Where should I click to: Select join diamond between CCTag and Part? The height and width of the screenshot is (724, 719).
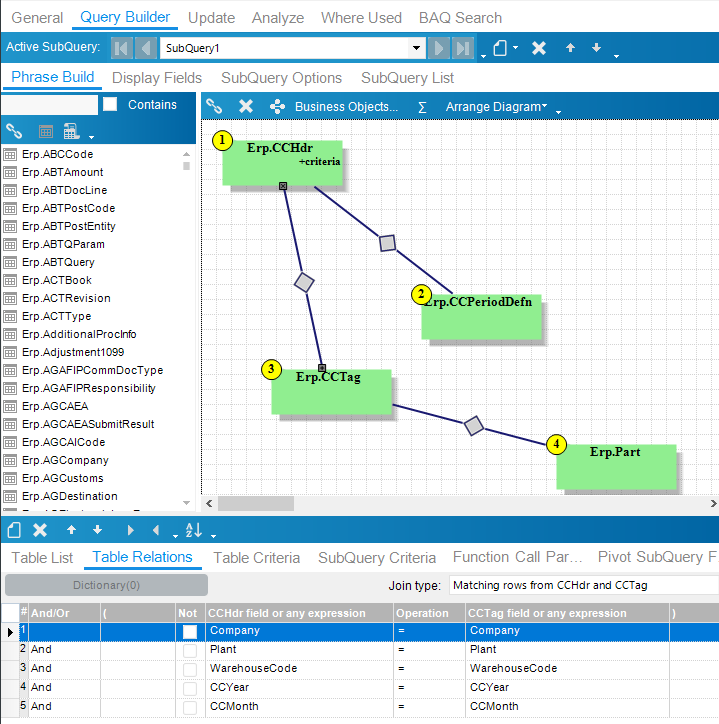point(474,426)
